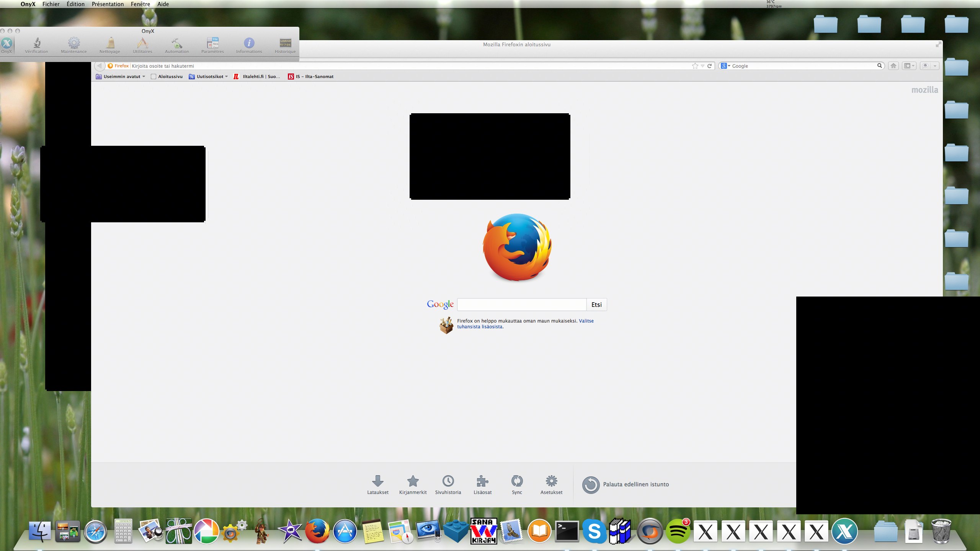Click the Firefox home button

[893, 66]
